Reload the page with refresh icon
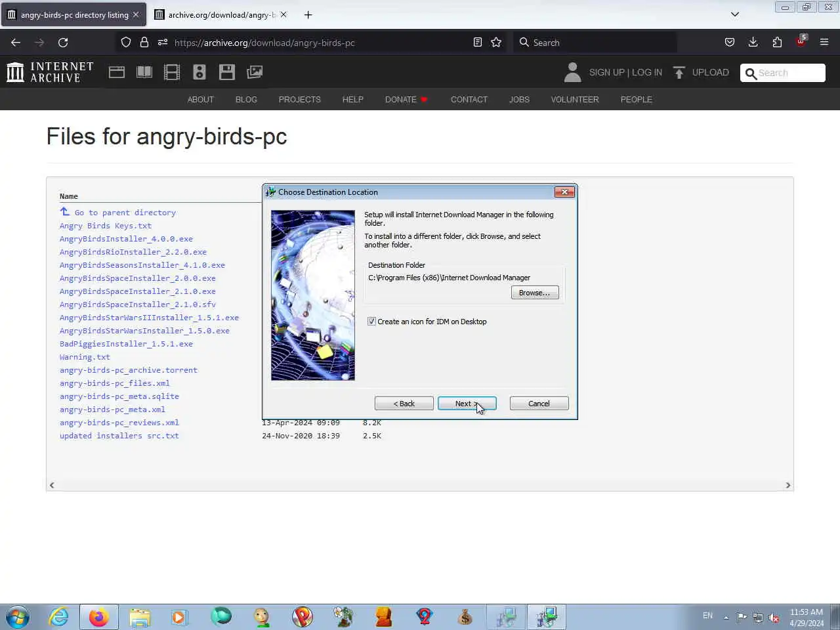The width and height of the screenshot is (840, 630). [63, 42]
